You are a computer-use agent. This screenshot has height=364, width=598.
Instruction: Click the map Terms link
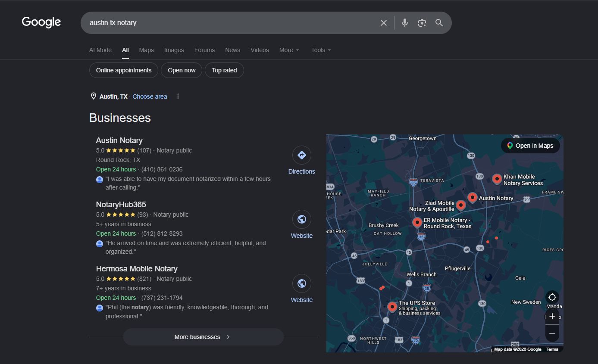552,349
